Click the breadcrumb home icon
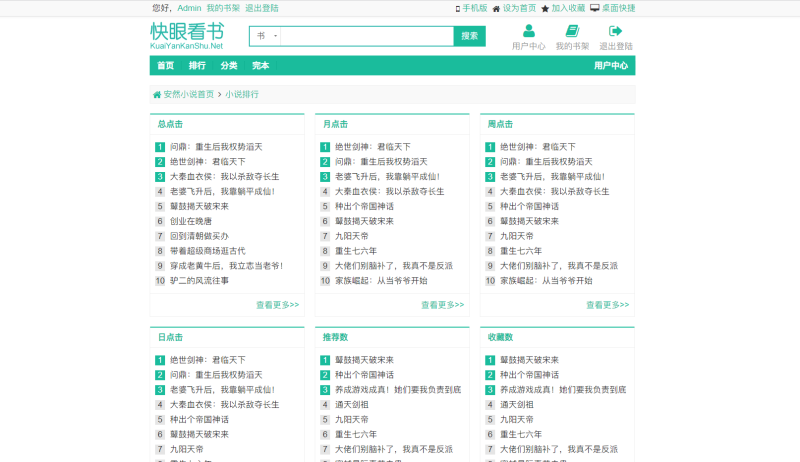The image size is (800, 462). coord(157,94)
